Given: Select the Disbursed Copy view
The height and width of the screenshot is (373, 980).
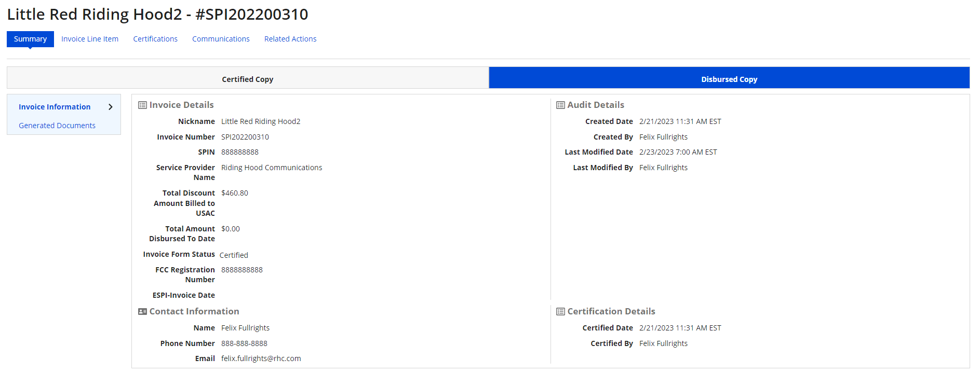Looking at the screenshot, I should (729, 79).
